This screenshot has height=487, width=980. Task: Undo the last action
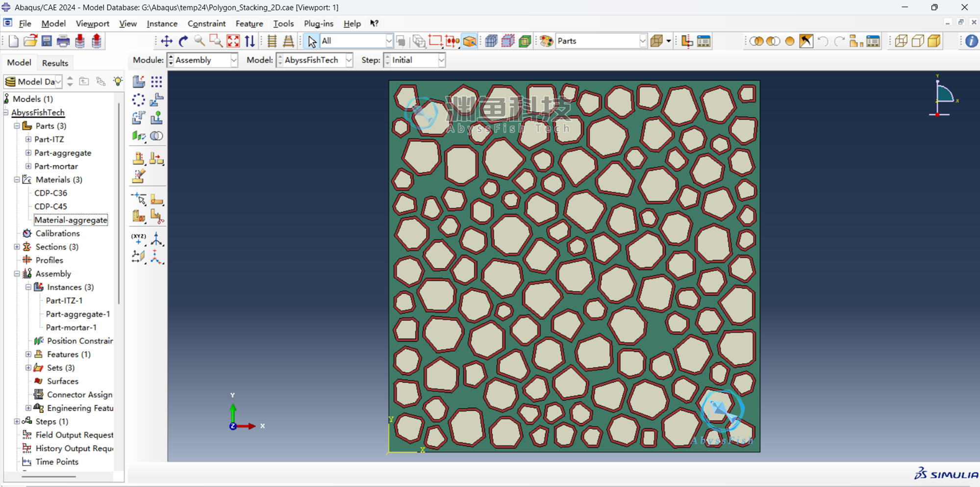click(x=823, y=41)
